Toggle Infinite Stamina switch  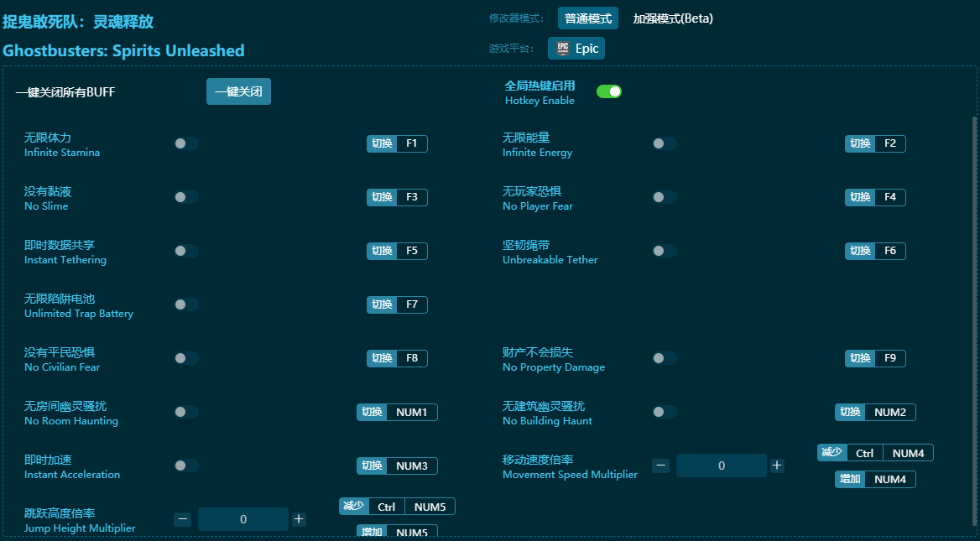186,143
